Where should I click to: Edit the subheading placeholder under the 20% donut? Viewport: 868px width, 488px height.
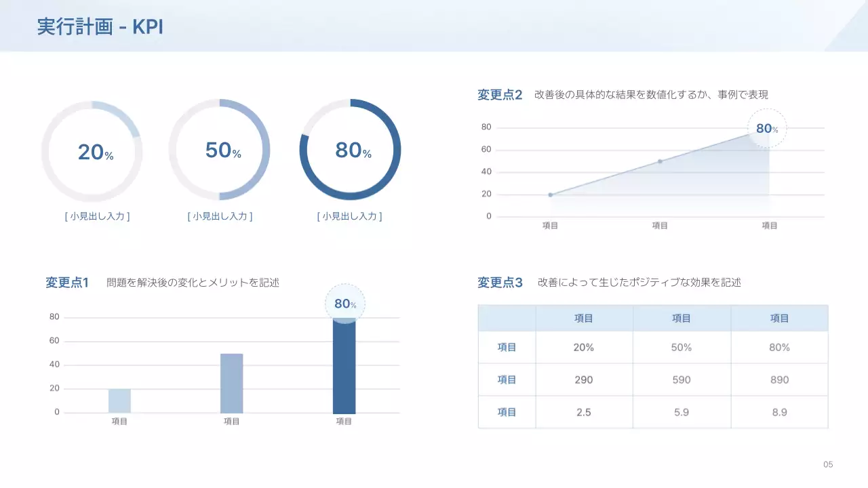[x=97, y=216]
